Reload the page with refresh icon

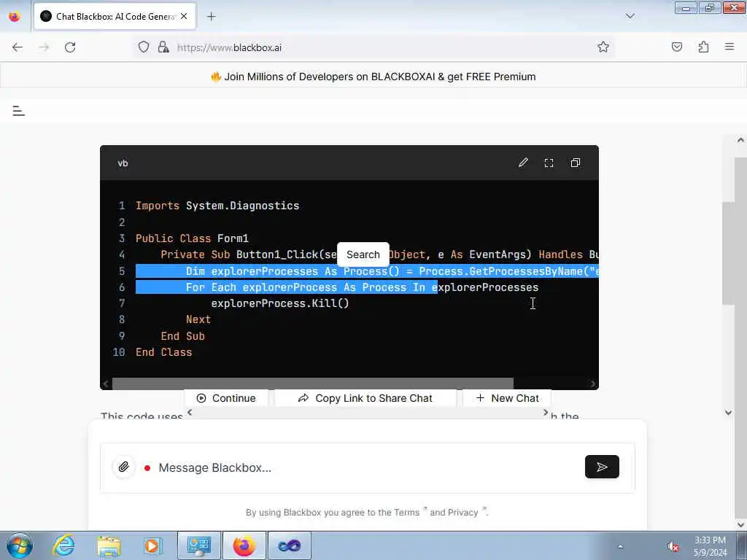[70, 47]
